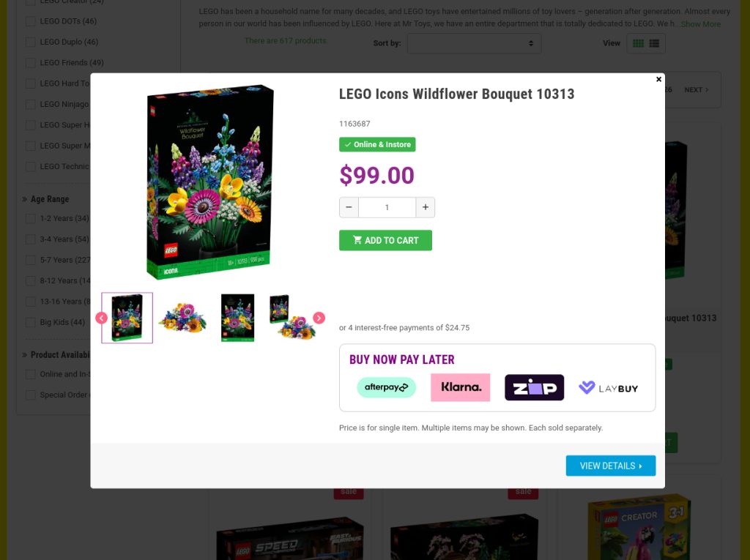Screen dimensions: 750x560
Task: Collapse the Product Availability filter section
Action: pyautogui.click(x=56, y=355)
